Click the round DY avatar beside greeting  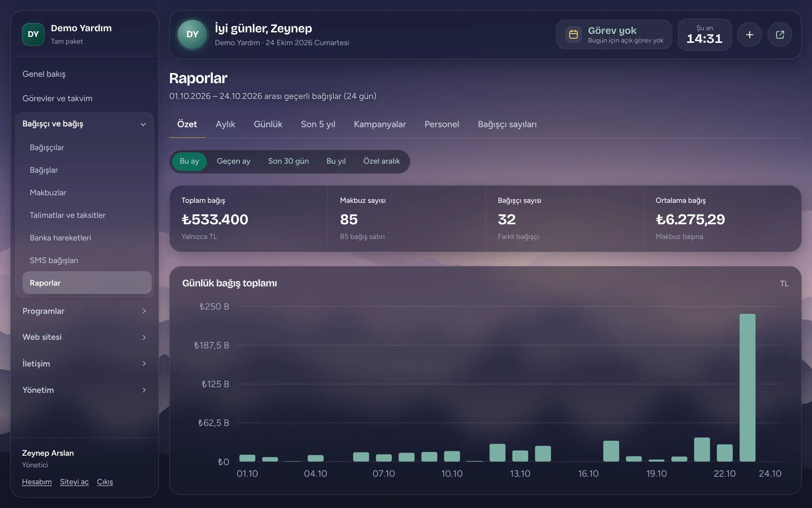192,35
